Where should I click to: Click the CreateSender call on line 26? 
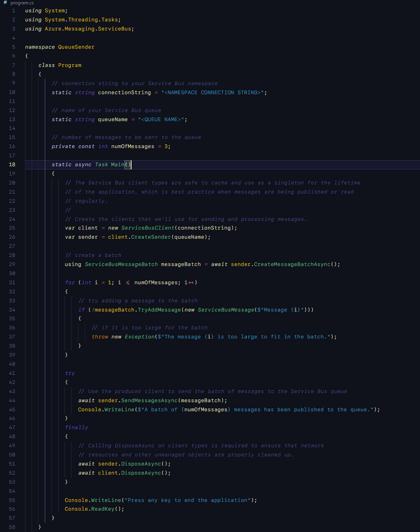(x=151, y=237)
